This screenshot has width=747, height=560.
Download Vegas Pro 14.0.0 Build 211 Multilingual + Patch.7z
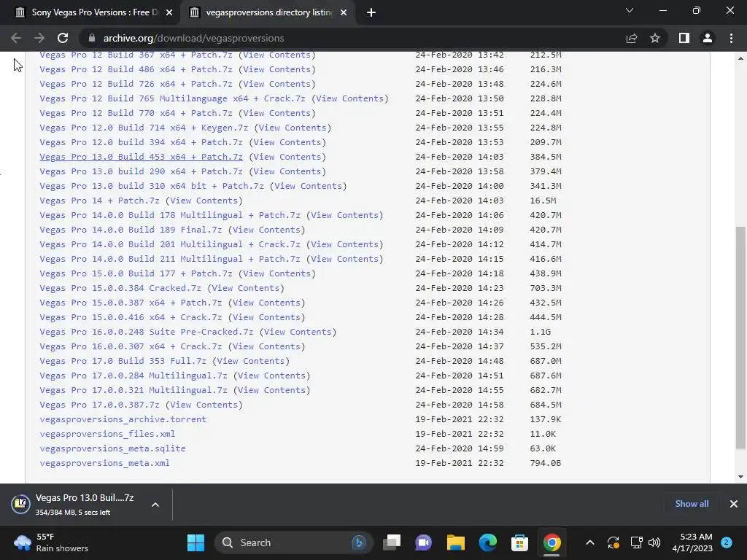[x=169, y=259]
